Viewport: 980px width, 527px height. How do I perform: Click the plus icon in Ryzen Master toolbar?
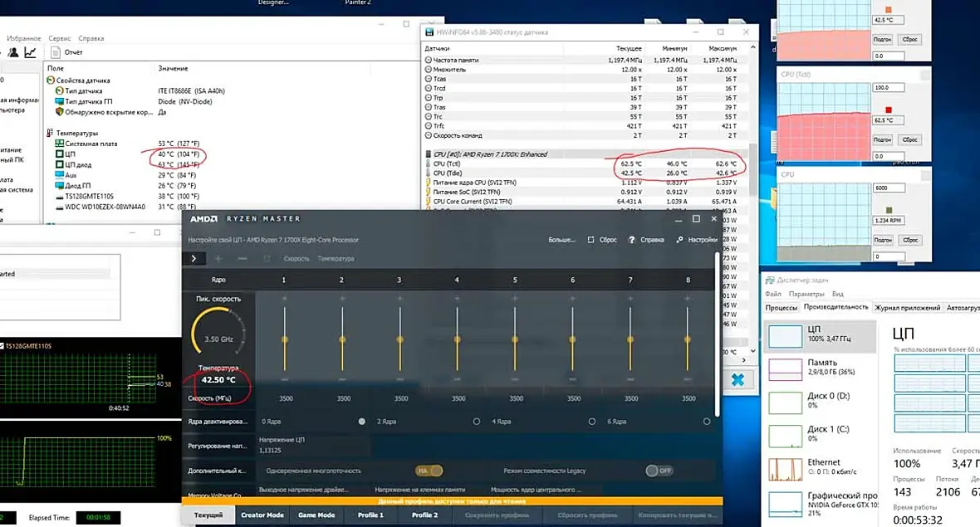pyautogui.click(x=218, y=258)
